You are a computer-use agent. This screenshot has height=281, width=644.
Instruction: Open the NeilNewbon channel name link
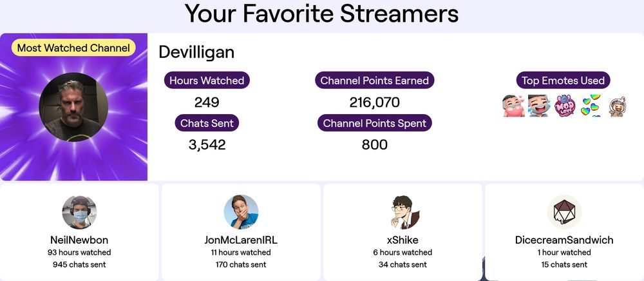[x=79, y=240]
